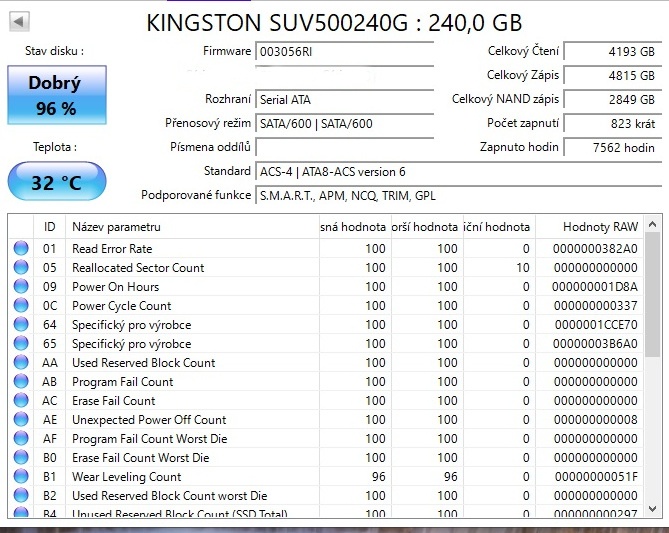Viewport: 669px width, 533px height.
Task: Click the Standard field ACS-4
Action: click(459, 172)
